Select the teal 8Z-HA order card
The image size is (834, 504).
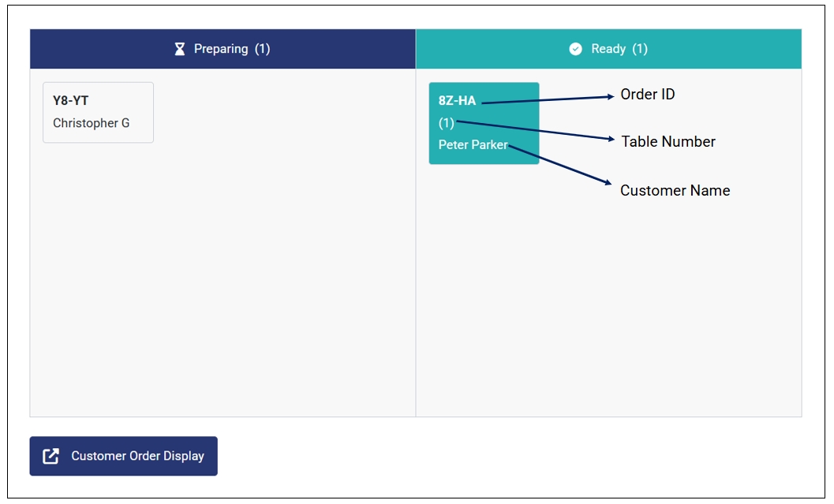(484, 123)
